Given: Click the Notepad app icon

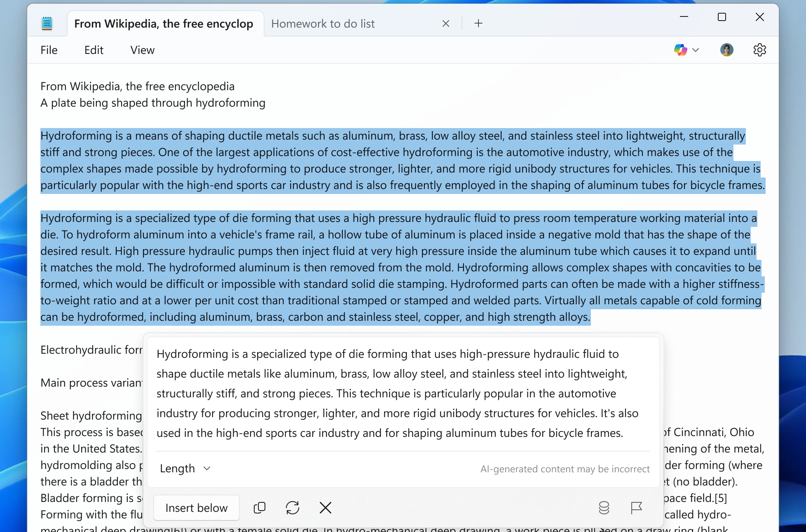Looking at the screenshot, I should pyautogui.click(x=47, y=23).
